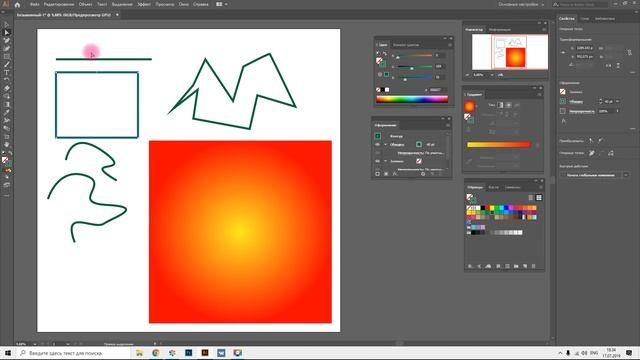The width and height of the screenshot is (640, 360).
Task: Click the Начать глобальное изменение button
Action: pyautogui.click(x=591, y=175)
